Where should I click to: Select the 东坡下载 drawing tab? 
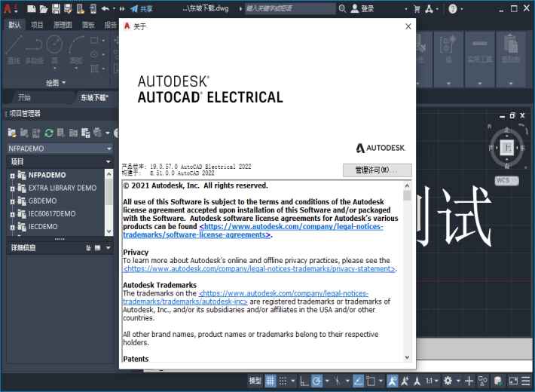pyautogui.click(x=94, y=98)
